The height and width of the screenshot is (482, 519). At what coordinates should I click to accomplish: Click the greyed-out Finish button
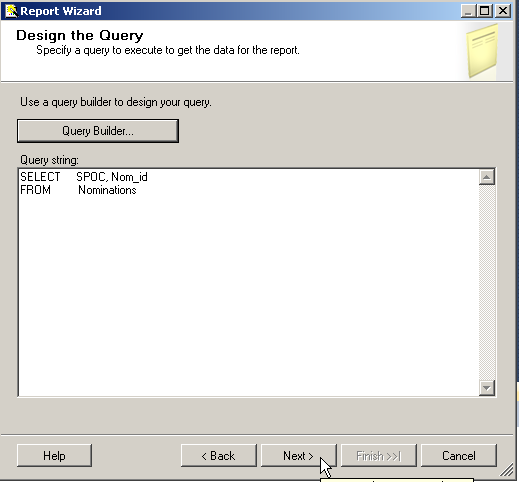[379, 455]
